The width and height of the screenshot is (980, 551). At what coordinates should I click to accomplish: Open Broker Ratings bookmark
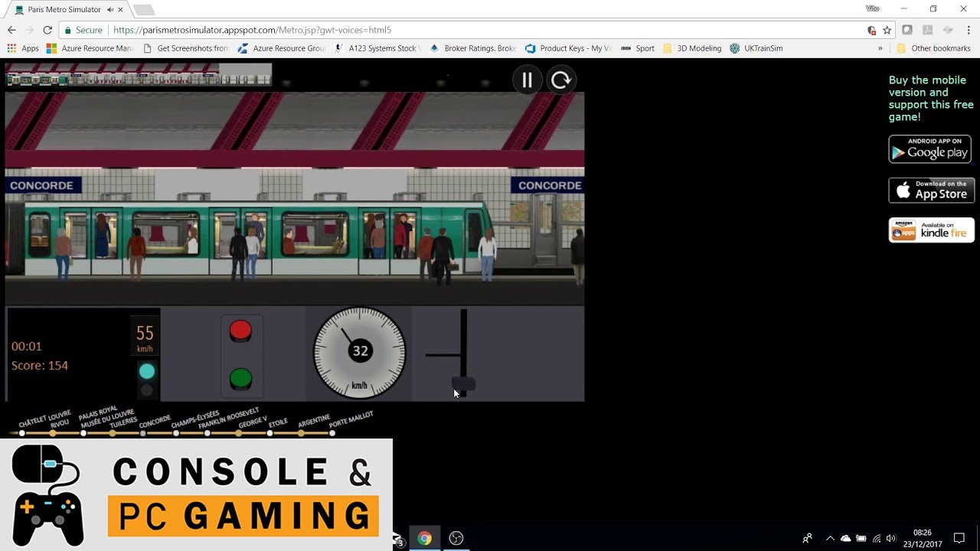click(472, 48)
